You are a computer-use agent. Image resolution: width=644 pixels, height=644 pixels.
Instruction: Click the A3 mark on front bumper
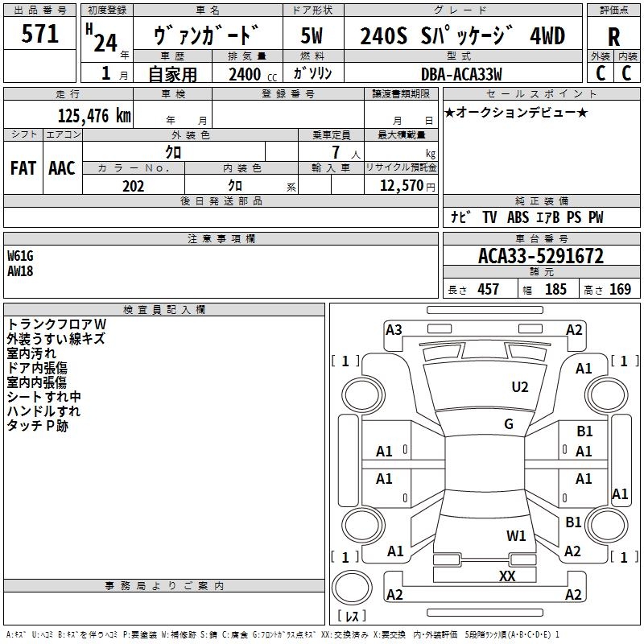point(394,330)
